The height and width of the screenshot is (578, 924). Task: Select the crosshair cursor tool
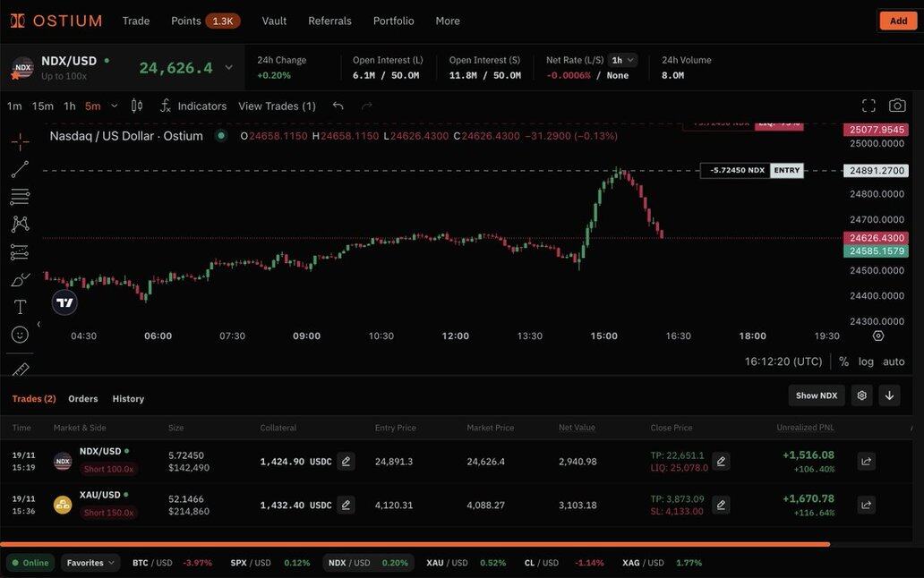click(x=20, y=141)
